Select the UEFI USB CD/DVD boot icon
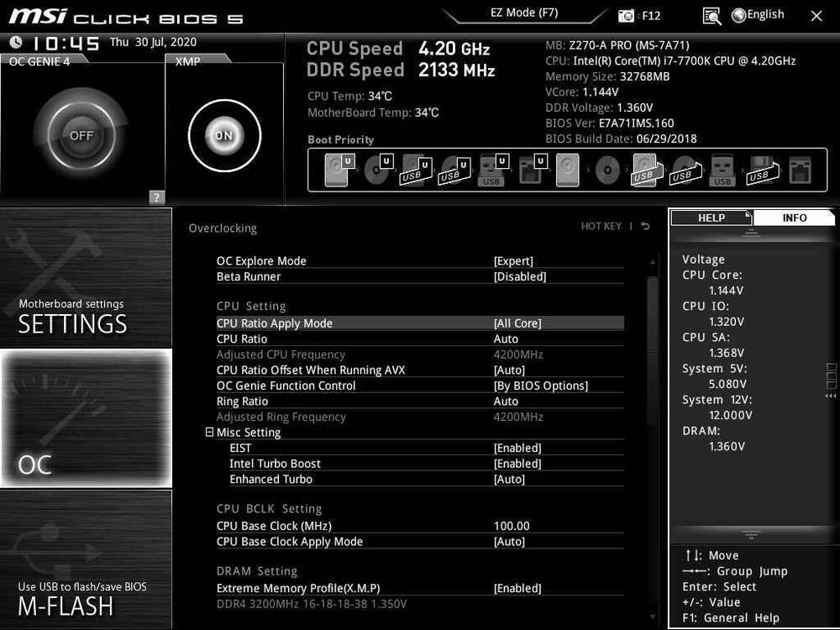 (454, 171)
